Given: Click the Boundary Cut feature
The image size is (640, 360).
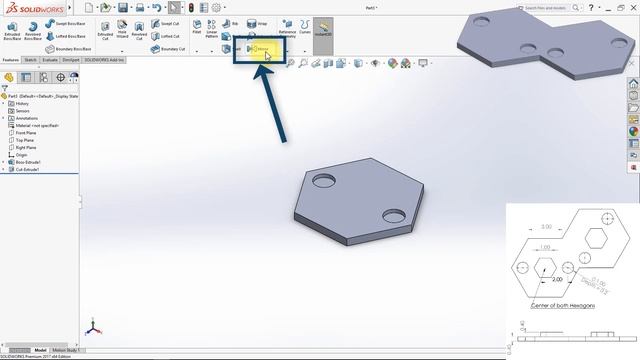Looking at the screenshot, I should 168,49.
